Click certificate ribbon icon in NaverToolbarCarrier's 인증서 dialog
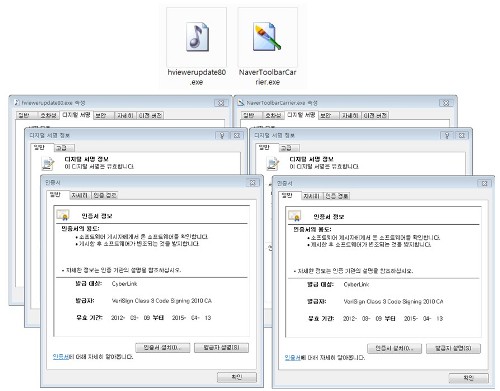This screenshot has height=391, width=500. point(295,216)
